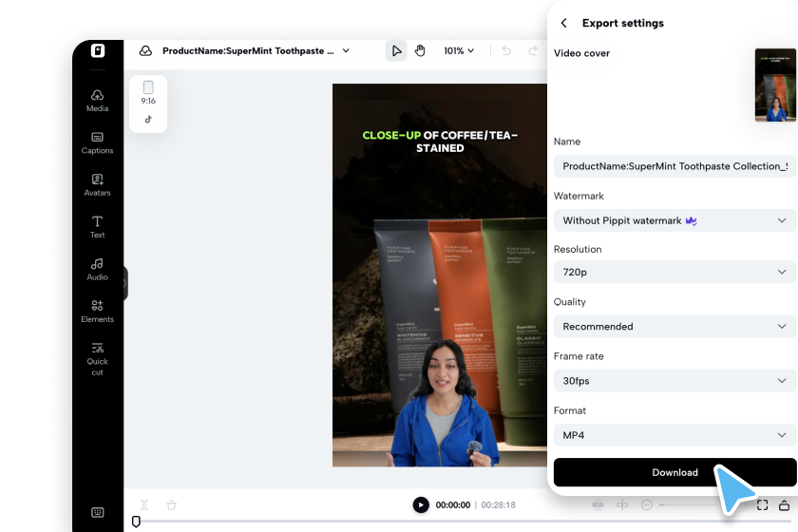Open the Quick cut tool
Image resolution: width=798 pixels, height=532 pixels.
pos(97,358)
